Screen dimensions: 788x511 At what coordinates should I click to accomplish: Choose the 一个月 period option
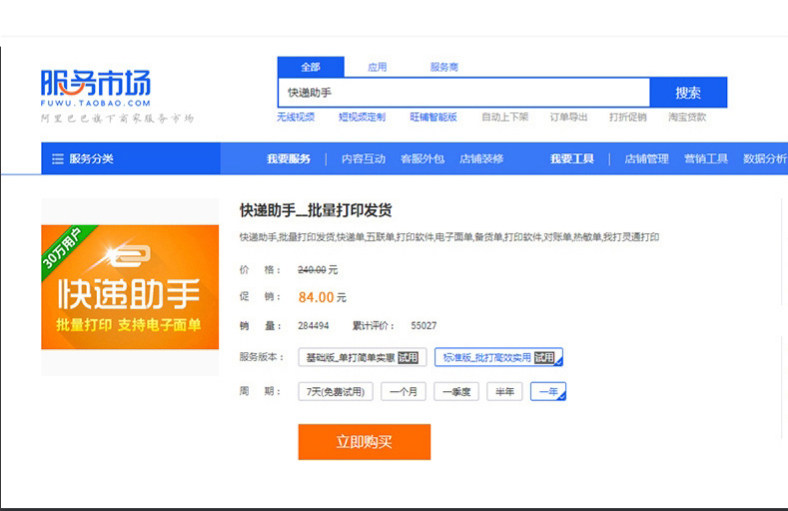(x=404, y=391)
